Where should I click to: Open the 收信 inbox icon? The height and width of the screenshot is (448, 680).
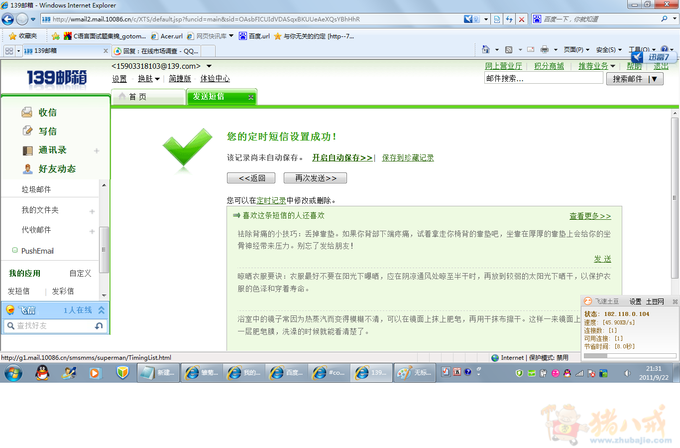[27, 112]
